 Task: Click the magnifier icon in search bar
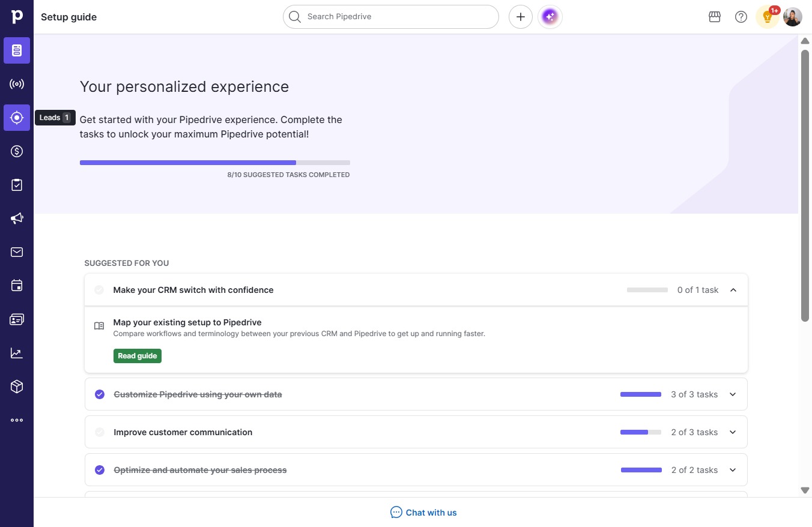click(x=294, y=17)
